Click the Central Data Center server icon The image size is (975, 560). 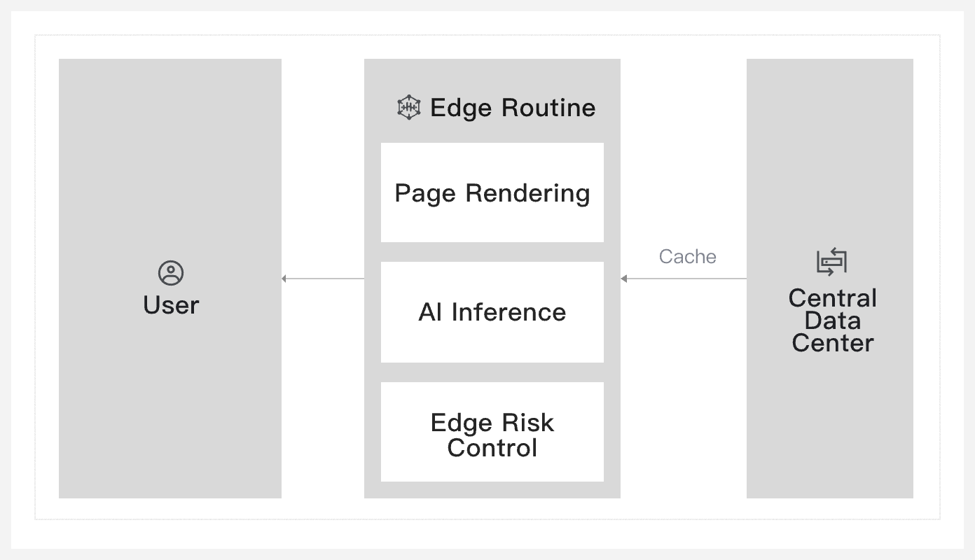point(831,262)
